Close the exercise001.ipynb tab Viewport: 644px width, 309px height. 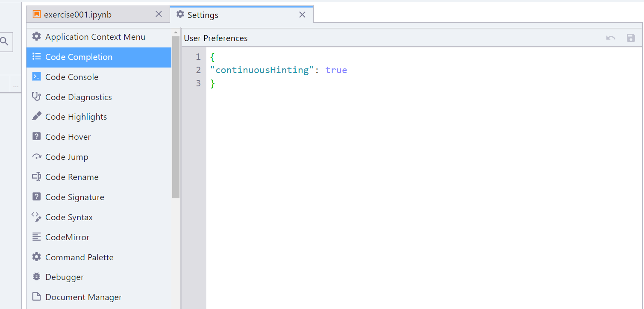159,14
